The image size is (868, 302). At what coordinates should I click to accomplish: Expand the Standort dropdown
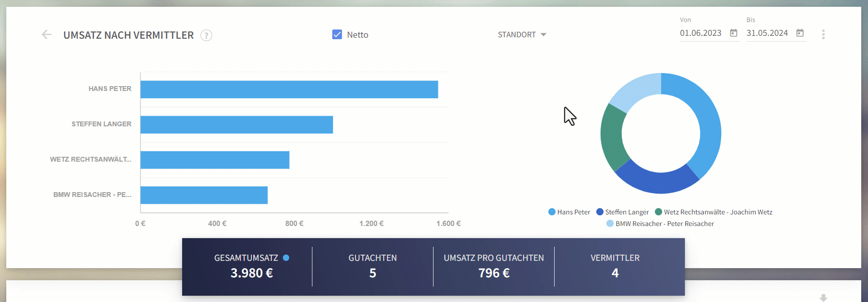pos(522,35)
